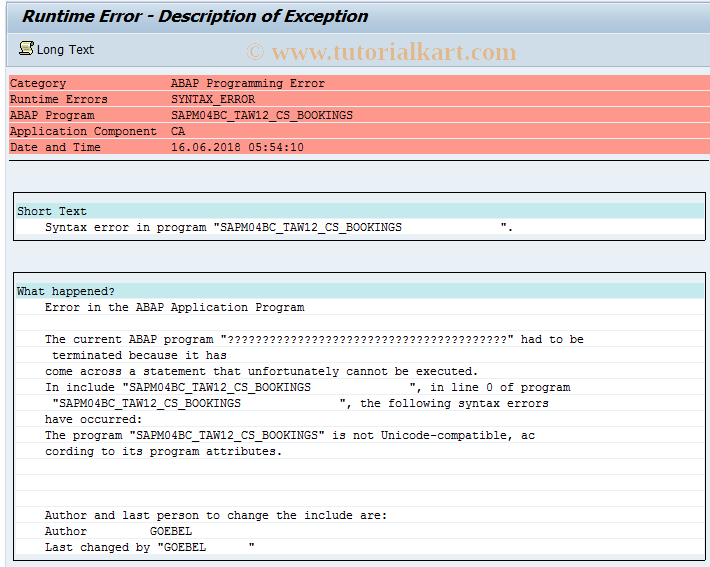The height and width of the screenshot is (567, 710).
Task: Select the 'Syntax error in program' line
Action: (279, 227)
